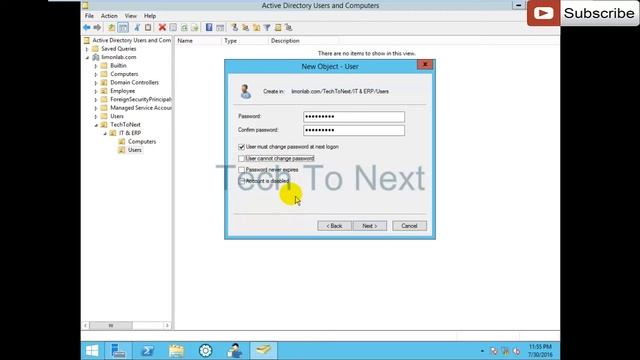Click the user-figure icon on the taskbar
This screenshot has width=640, height=360.
[234, 351]
